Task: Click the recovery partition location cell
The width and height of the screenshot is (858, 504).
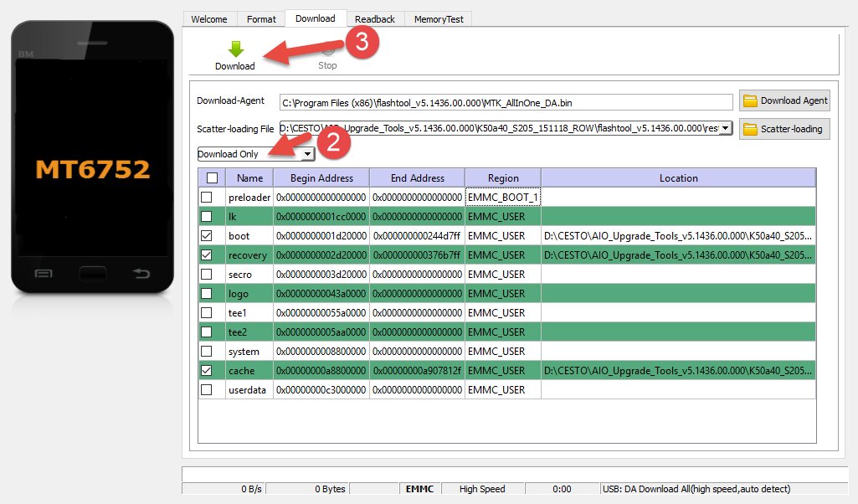Action: pos(677,255)
